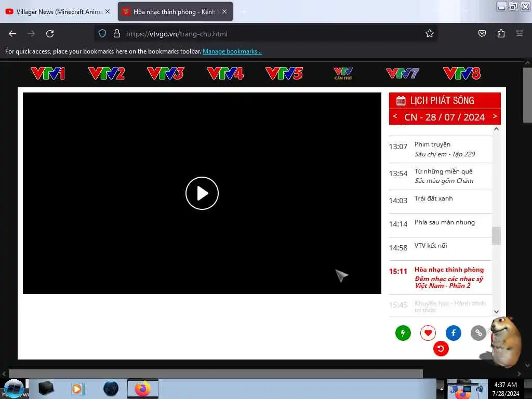Screen dimensions: 532x399
Task: Open the dark globe taskbar icon
Action: 111,389
